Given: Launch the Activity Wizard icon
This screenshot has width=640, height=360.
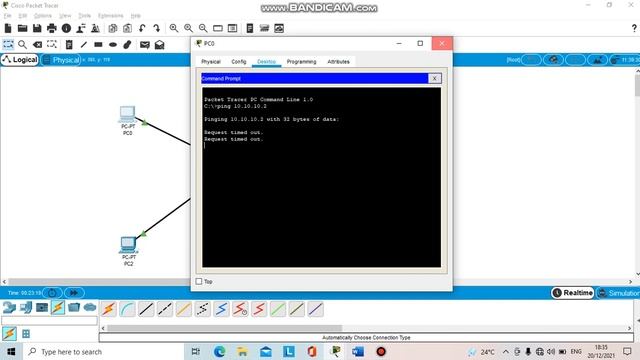Looking at the screenshot, I should tap(81, 28).
